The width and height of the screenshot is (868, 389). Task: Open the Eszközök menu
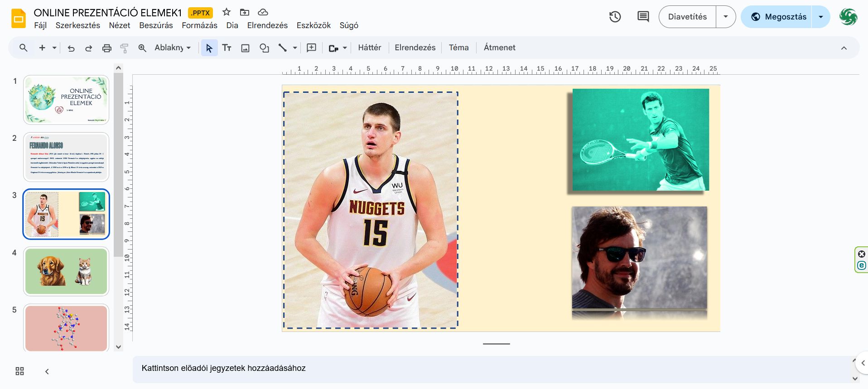[313, 25]
